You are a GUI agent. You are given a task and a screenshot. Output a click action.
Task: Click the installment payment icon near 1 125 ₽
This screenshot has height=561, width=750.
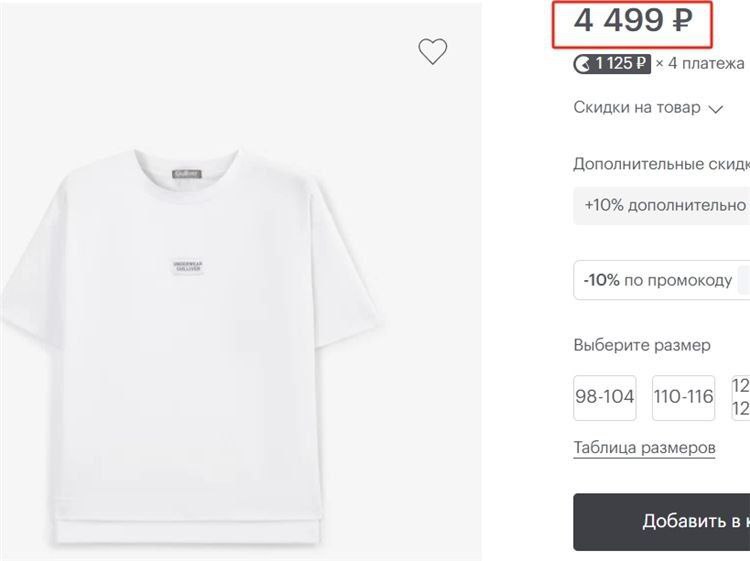point(583,64)
